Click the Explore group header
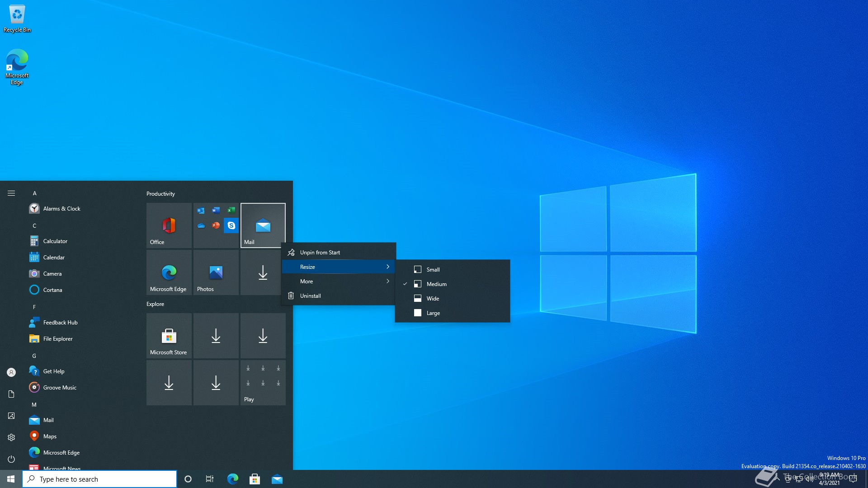868x488 pixels. 155,304
